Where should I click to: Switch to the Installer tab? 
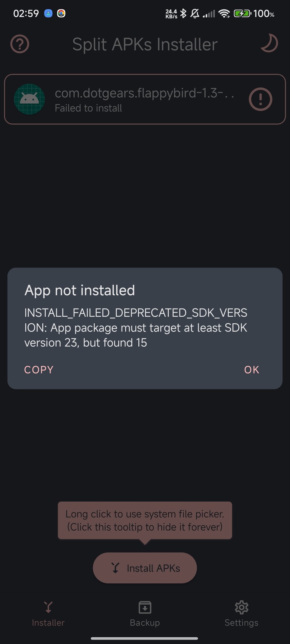pos(48,614)
